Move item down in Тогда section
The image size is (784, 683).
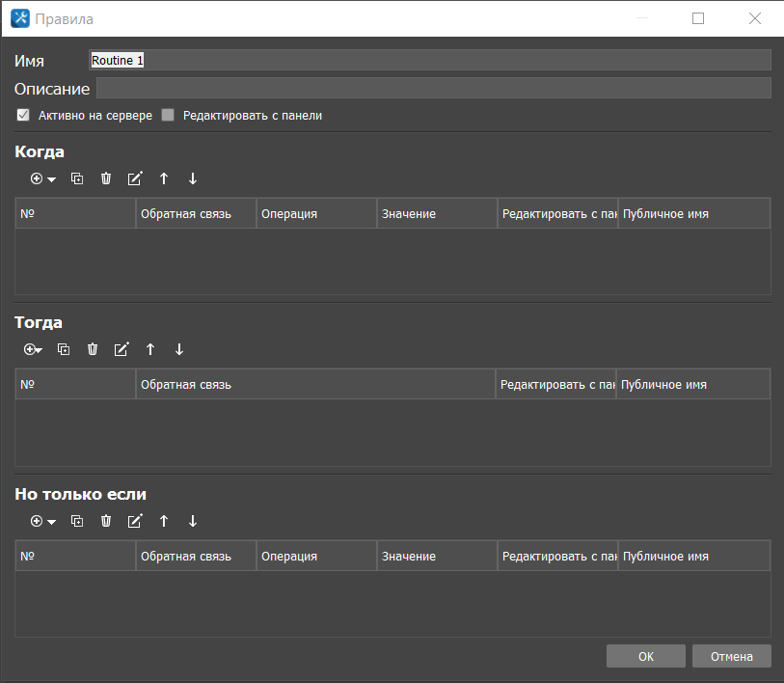point(178,349)
